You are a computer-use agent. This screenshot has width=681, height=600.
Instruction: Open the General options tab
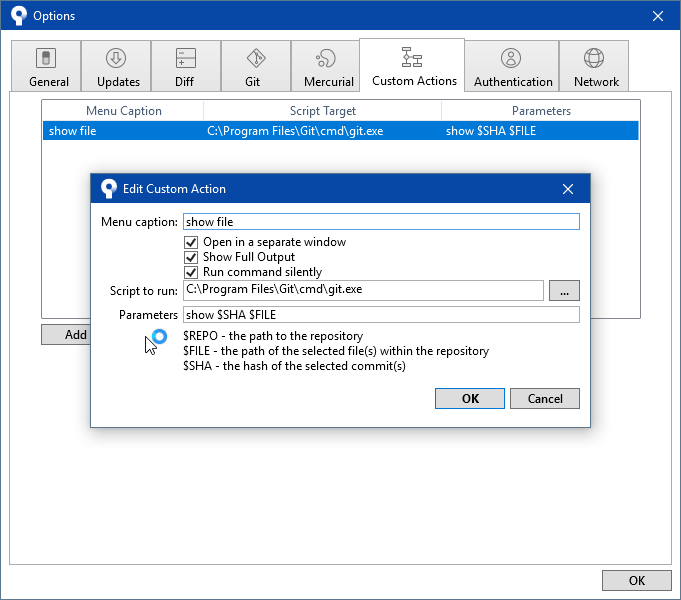(x=46, y=66)
